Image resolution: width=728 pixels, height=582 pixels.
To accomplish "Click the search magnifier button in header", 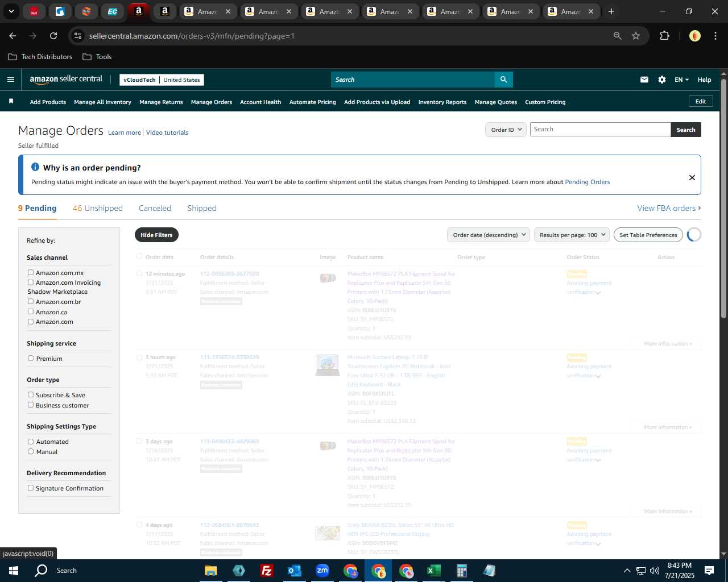I will pos(503,80).
